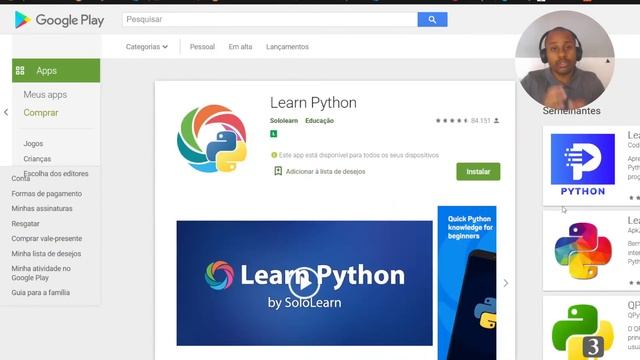Viewport: 640px width, 360px height.
Task: Collapse the sidebar with left chevron
Action: [x=6, y=112]
